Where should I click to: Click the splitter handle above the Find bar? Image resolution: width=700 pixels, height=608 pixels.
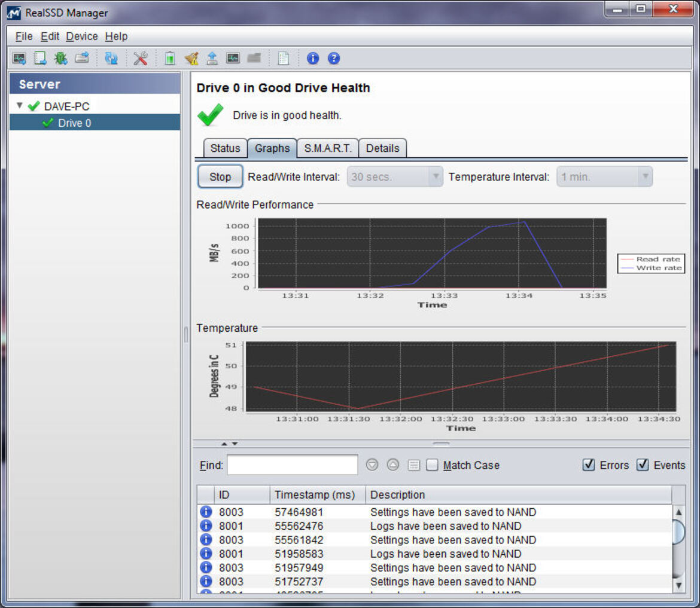pyautogui.click(x=441, y=443)
